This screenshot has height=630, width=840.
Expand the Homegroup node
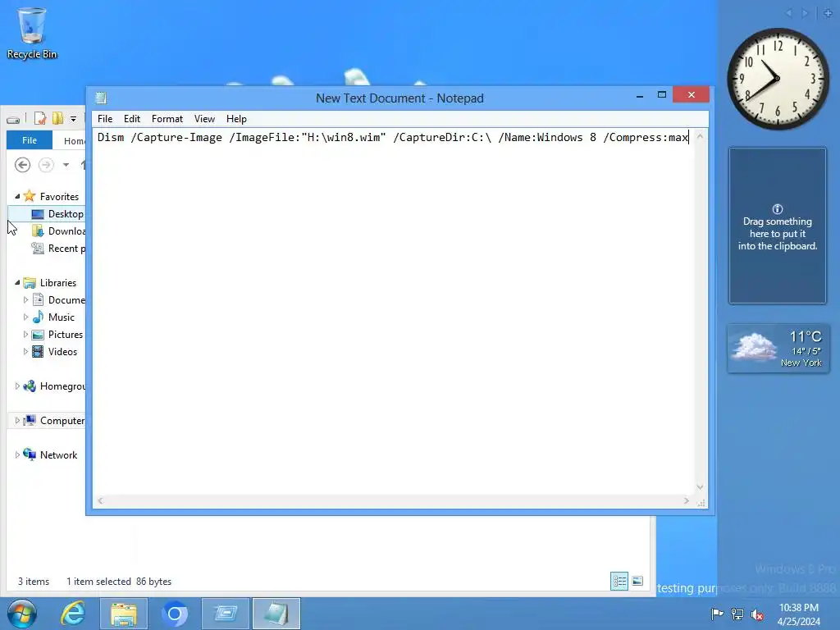(17, 386)
